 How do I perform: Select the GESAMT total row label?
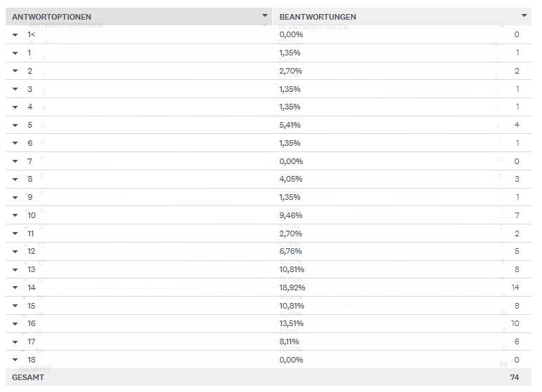pos(29,377)
